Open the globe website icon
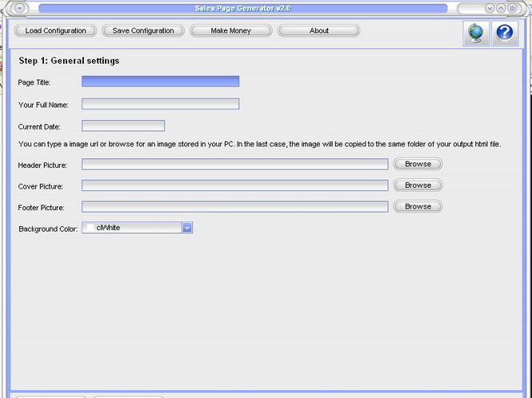 coord(476,33)
